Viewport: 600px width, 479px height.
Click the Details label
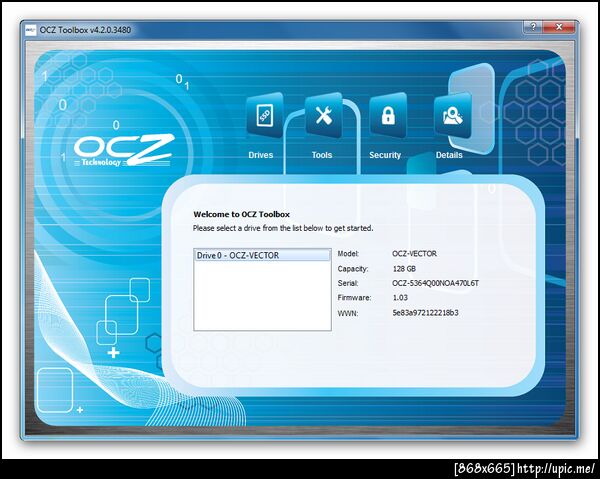coord(449,155)
